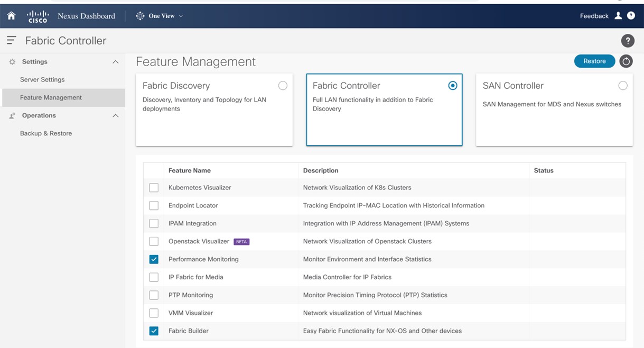The image size is (644, 348).
Task: Collapse the Operations section chevron
Action: [115, 116]
